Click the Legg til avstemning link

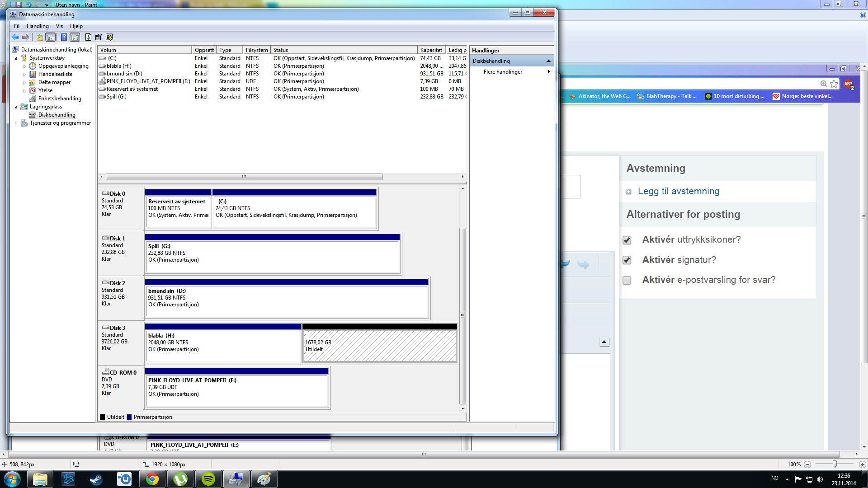[678, 191]
